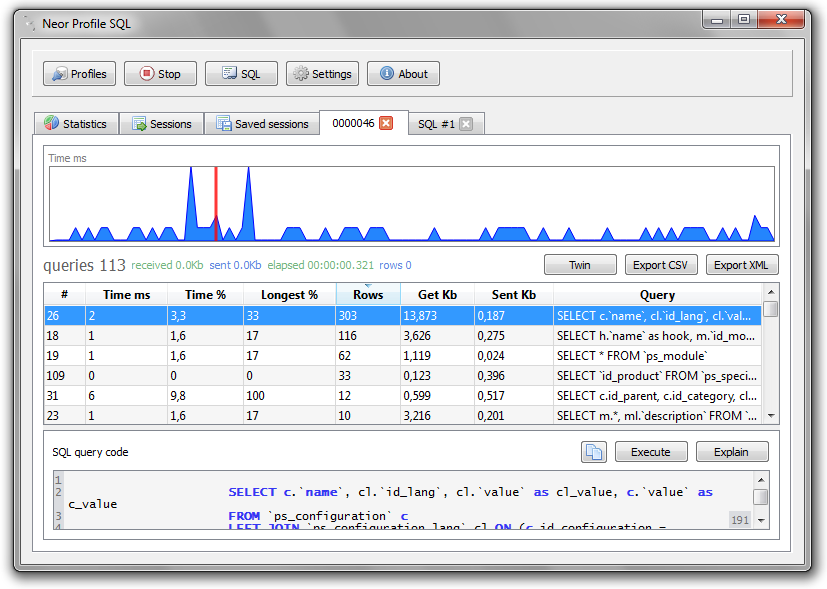Select the SELECT * FROM ps_module row

click(x=403, y=356)
